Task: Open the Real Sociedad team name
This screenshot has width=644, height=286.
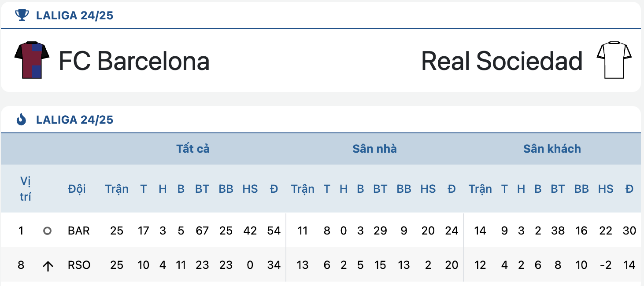Action: pyautogui.click(x=502, y=61)
